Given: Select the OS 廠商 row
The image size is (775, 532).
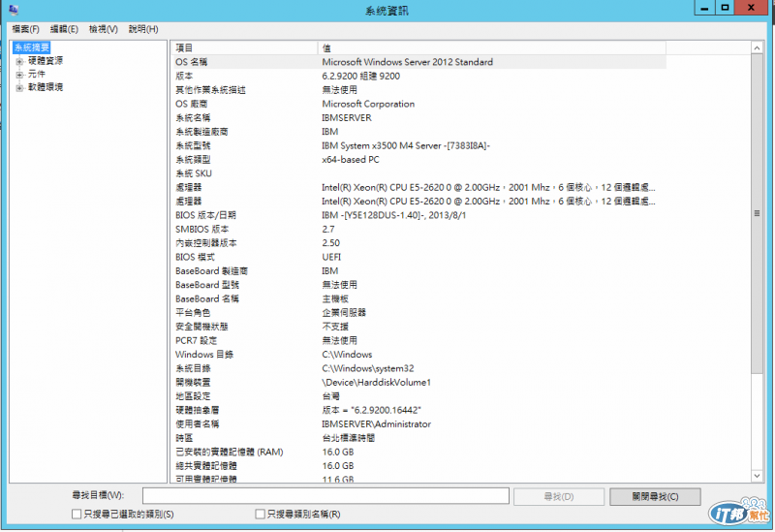Looking at the screenshot, I should (418, 104).
